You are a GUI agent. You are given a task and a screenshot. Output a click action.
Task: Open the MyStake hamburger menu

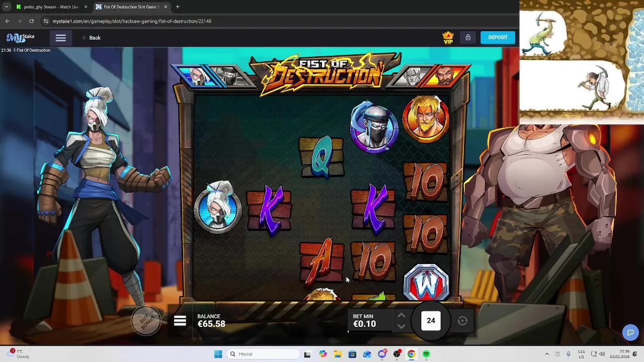(61, 38)
